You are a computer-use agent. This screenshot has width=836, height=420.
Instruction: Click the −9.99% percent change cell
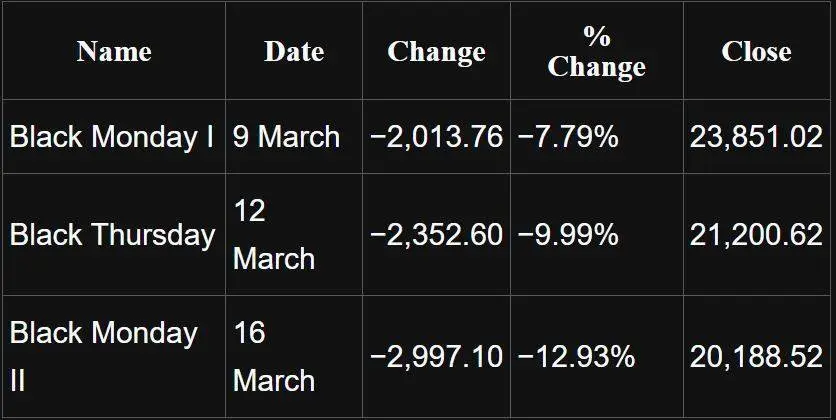[568, 235]
